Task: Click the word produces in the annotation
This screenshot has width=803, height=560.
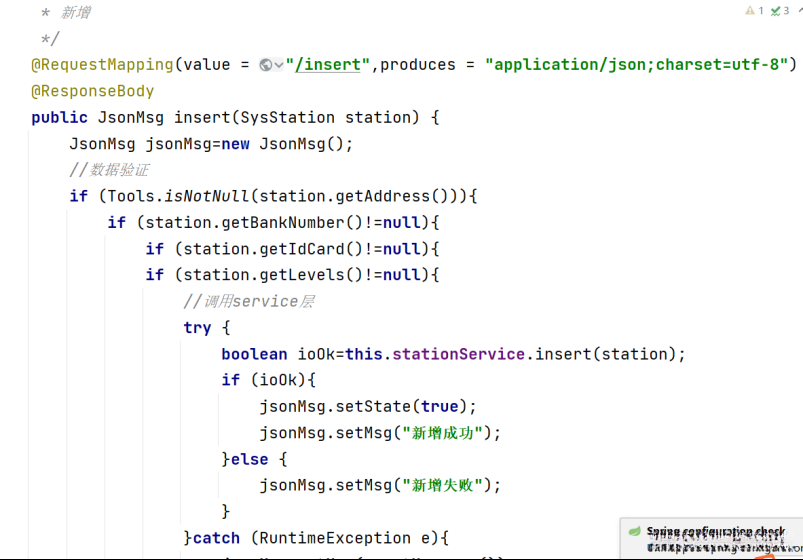Action: click(x=417, y=65)
